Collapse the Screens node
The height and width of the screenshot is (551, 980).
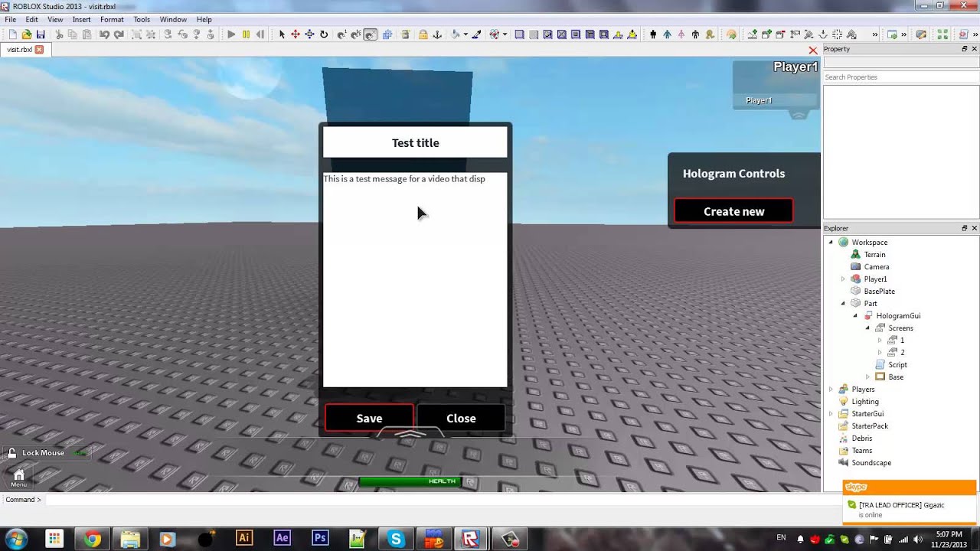coord(868,328)
